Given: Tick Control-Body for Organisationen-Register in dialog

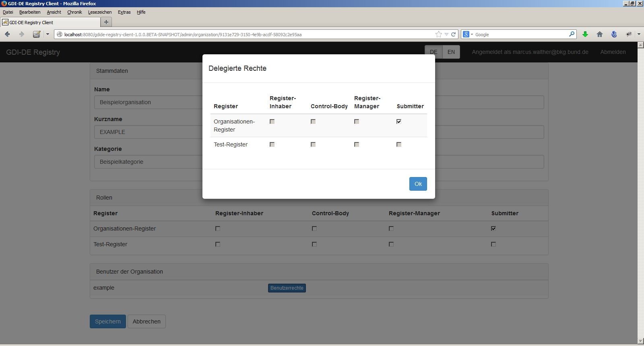Looking at the screenshot, I should 313,122.
